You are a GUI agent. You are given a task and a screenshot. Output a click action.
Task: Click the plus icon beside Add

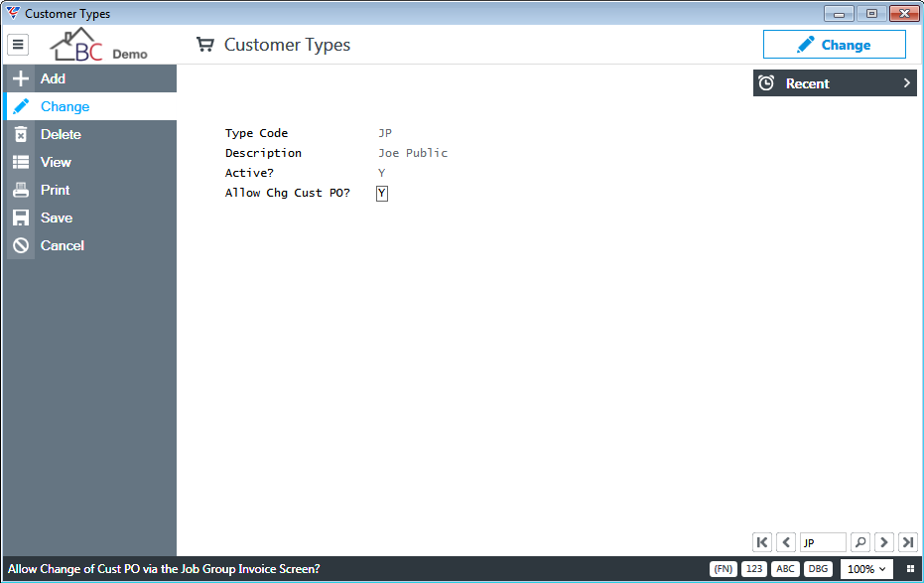(21, 78)
